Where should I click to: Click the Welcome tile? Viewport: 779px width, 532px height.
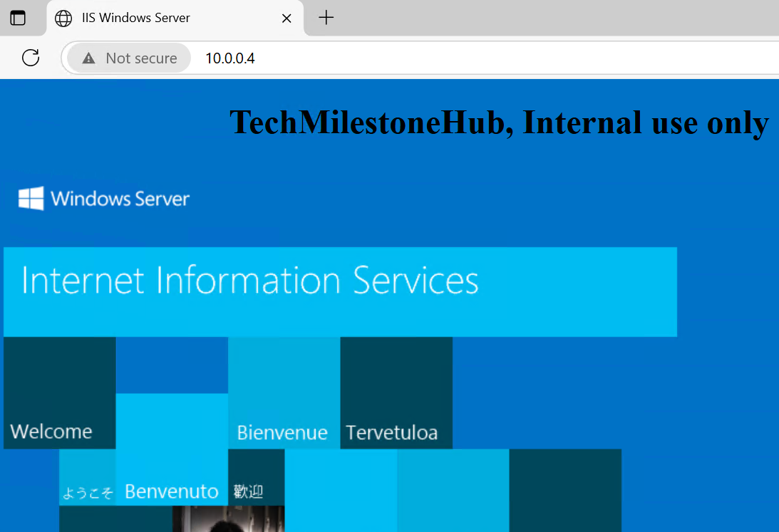[x=60, y=393]
